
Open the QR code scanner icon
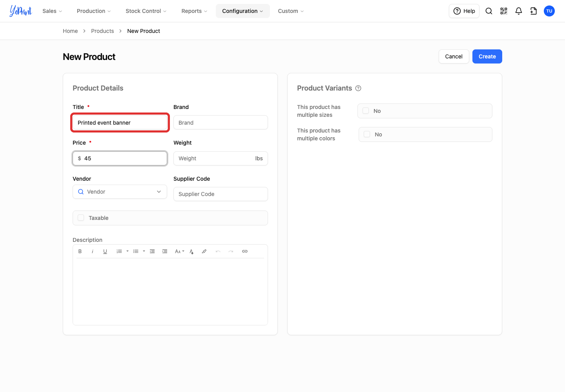pos(504,11)
